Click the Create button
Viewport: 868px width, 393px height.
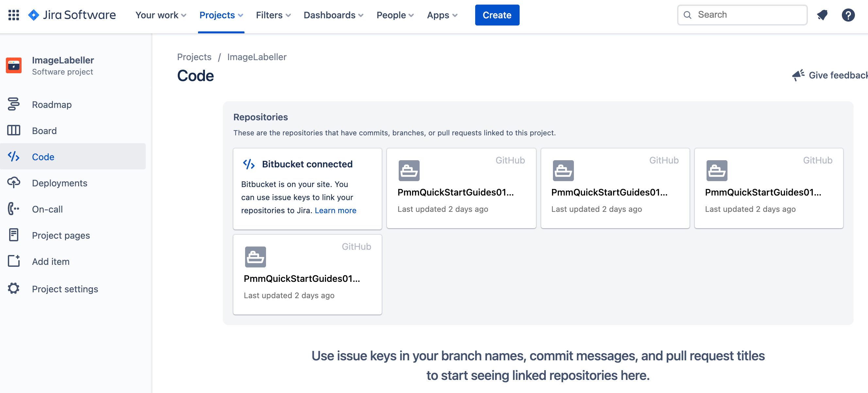pyautogui.click(x=497, y=15)
